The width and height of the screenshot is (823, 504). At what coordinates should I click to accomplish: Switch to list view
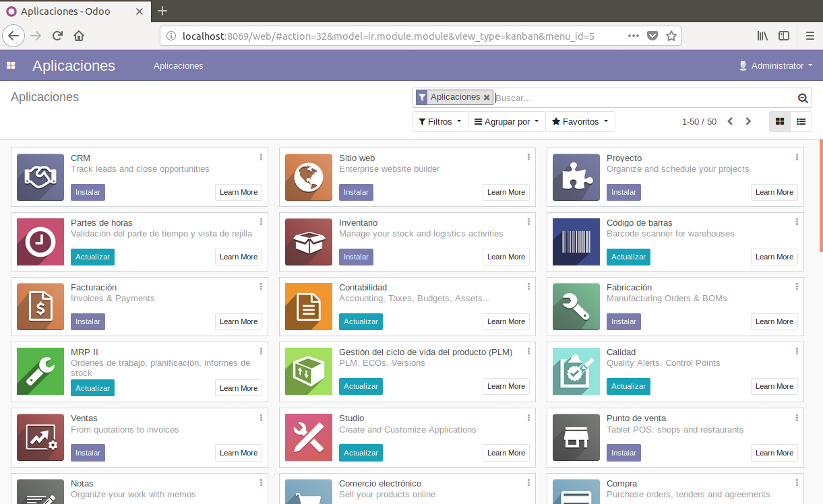coord(801,122)
